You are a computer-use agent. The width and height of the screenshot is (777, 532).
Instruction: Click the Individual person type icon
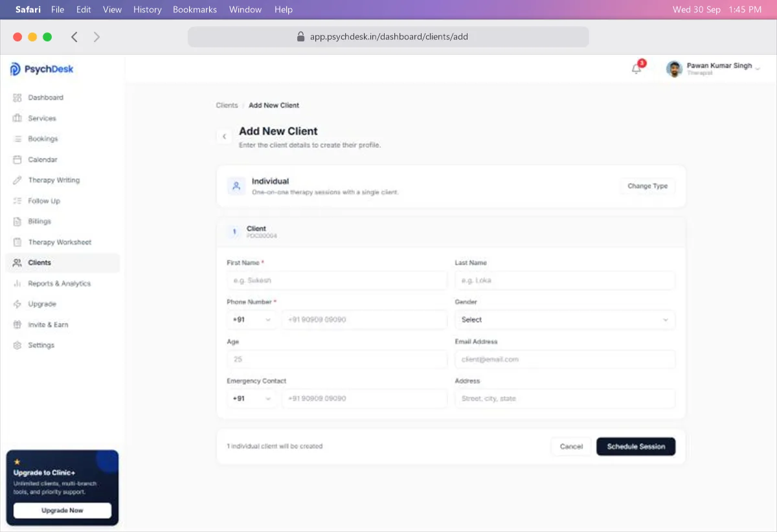236,186
